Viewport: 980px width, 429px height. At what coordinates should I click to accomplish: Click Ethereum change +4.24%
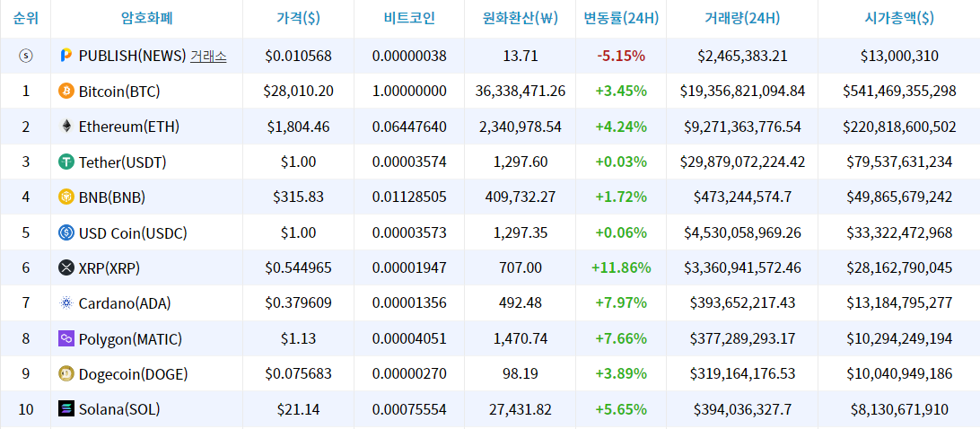(x=621, y=127)
